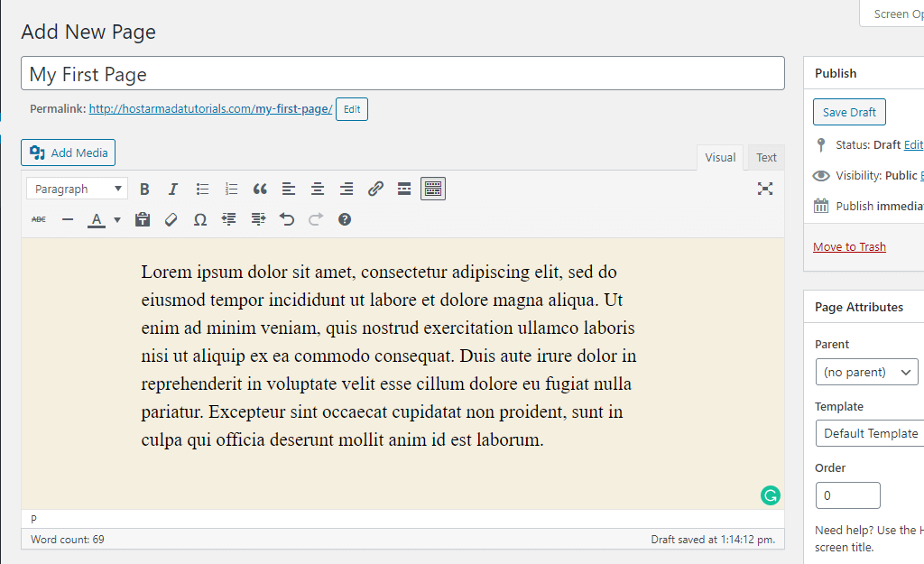Edit the permalink slug
Viewport: 924px width, 564px height.
(x=352, y=109)
